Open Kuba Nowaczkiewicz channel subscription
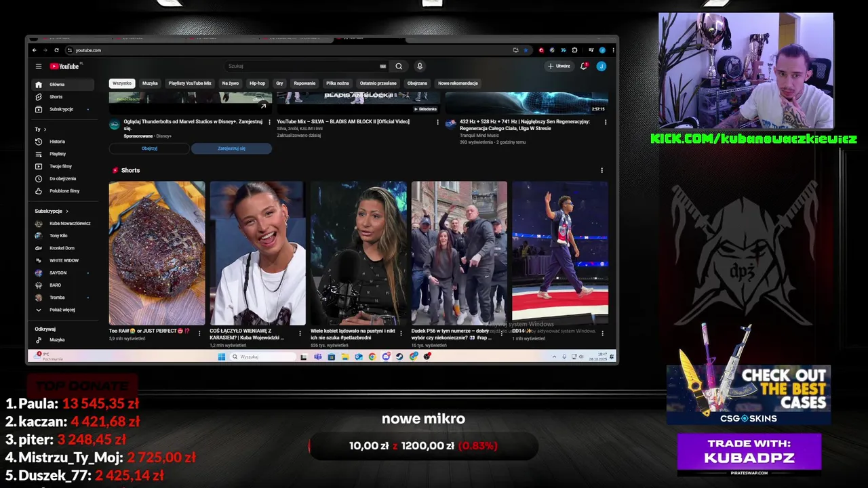 coord(64,224)
